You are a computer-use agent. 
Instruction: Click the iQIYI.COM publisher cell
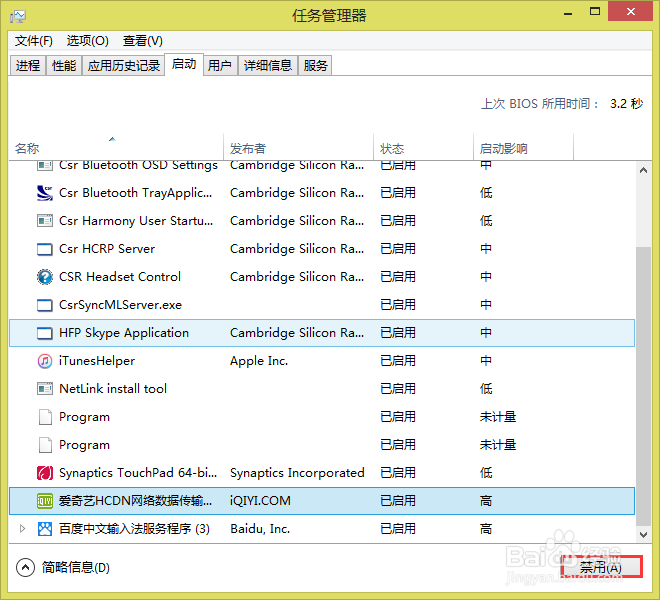click(x=260, y=501)
